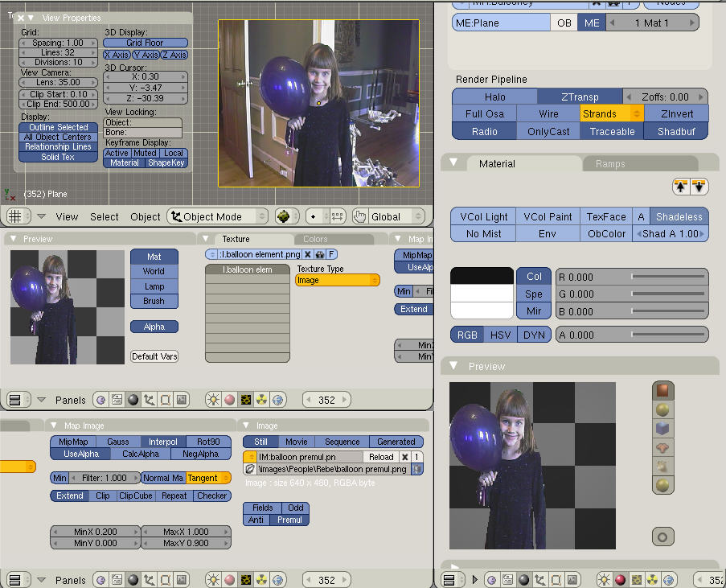726x588 pixels.
Task: Toggle move object centers only icon
Action: [x=338, y=216]
